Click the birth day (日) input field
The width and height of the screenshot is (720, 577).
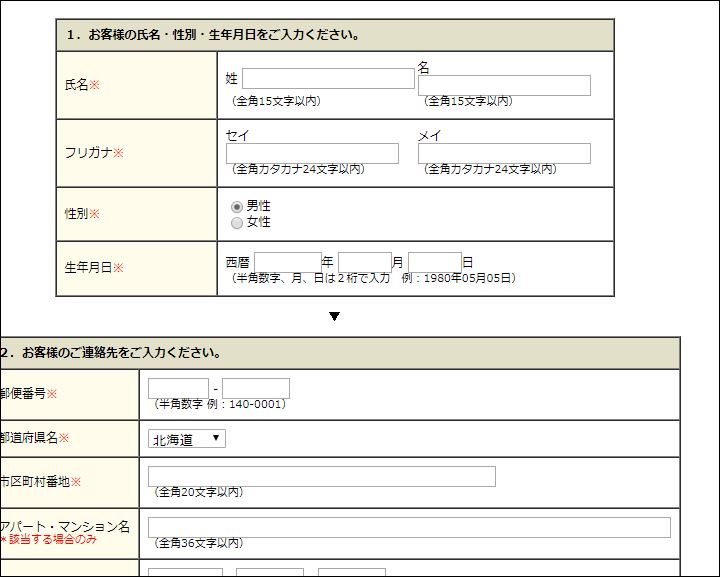(x=435, y=263)
